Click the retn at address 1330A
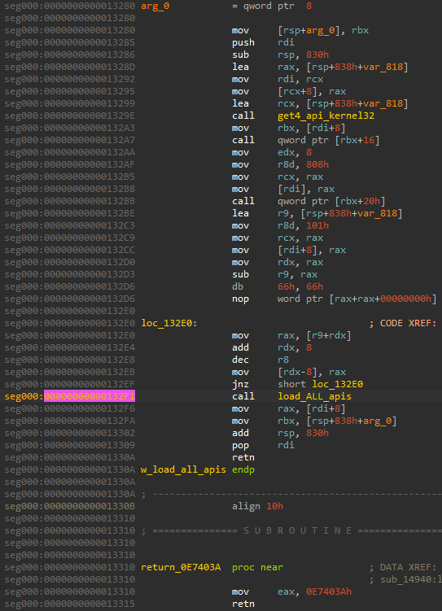 click(243, 457)
